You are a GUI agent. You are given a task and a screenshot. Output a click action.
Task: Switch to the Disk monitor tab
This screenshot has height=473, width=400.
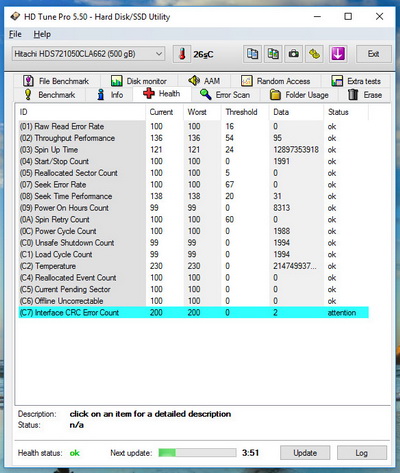click(x=139, y=81)
